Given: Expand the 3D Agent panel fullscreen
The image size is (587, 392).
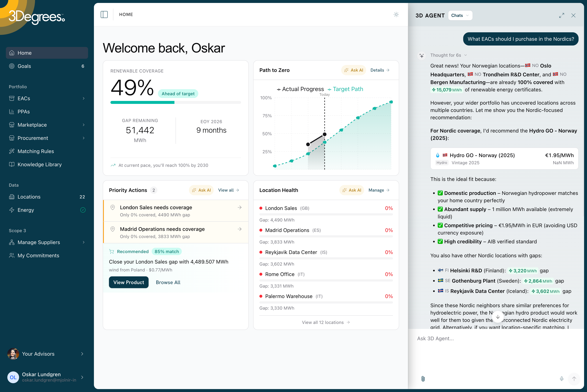Looking at the screenshot, I should pos(562,15).
